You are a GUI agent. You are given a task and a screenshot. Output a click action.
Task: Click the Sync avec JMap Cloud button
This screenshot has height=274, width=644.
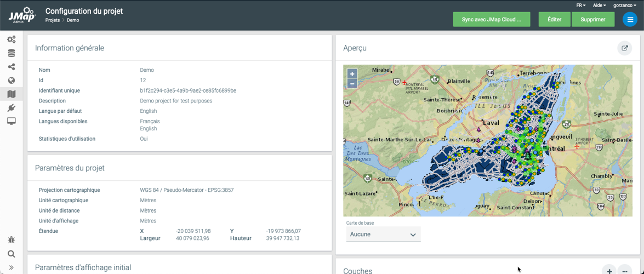coord(491,20)
